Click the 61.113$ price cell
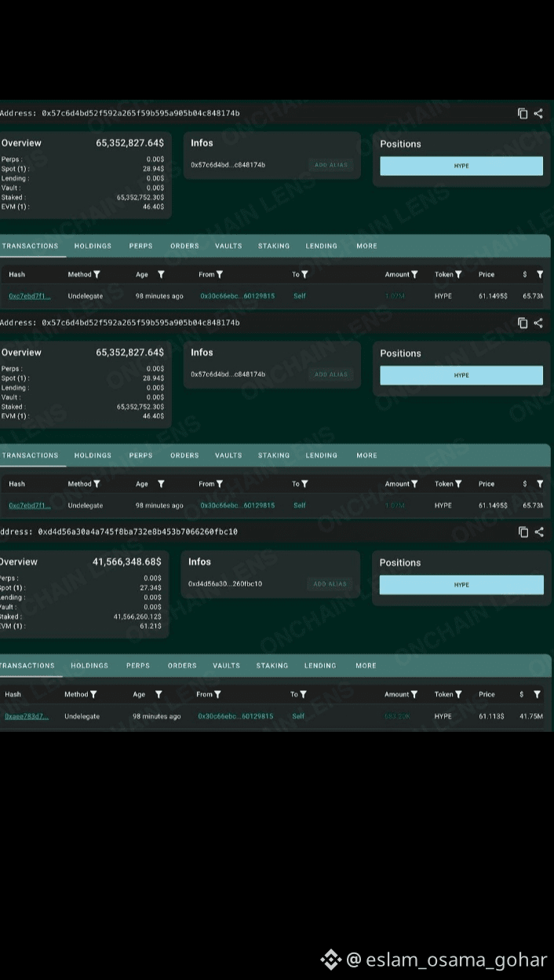 [491, 716]
